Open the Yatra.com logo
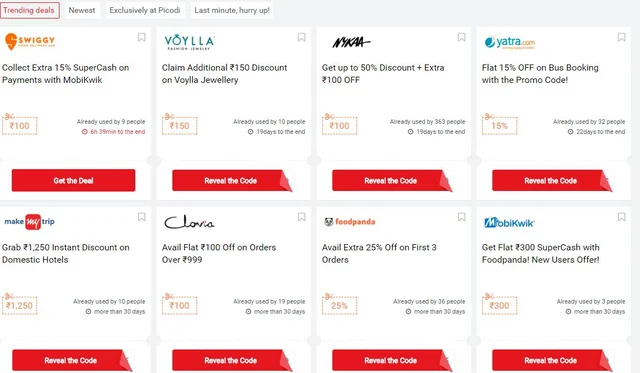Viewport: 640px width, 373px height. pos(510,42)
